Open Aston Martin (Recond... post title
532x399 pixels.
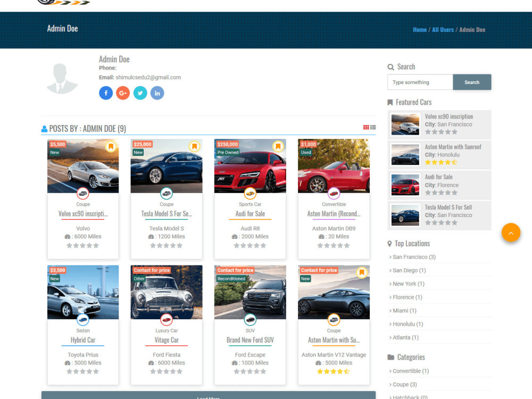coord(334,214)
